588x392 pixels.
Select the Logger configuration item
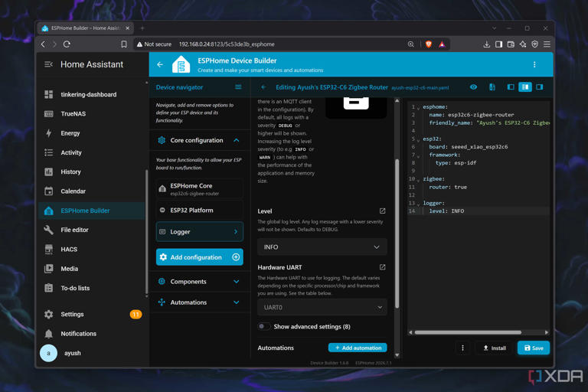pyautogui.click(x=200, y=232)
